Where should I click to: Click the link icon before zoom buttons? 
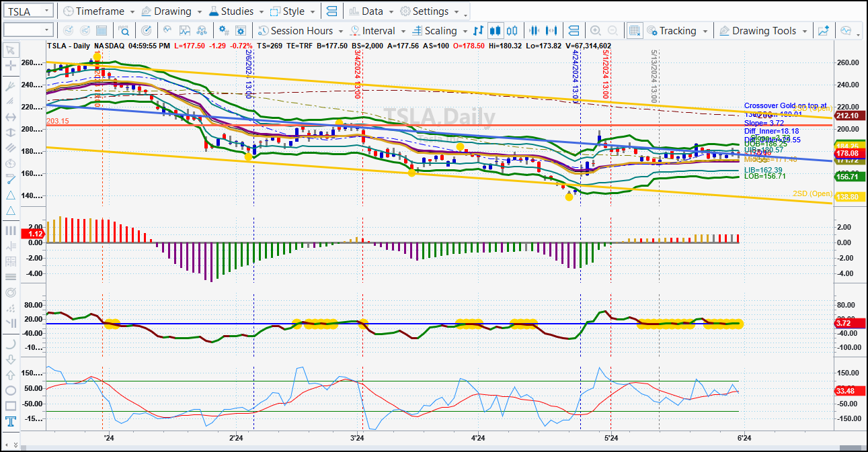[x=574, y=30]
